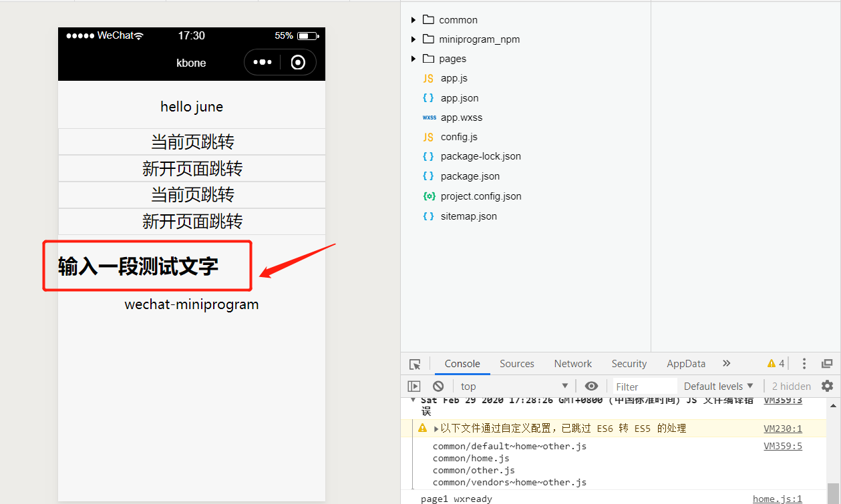Image resolution: width=841 pixels, height=504 pixels.
Task: Tap the mini program close circle icon
Action: click(299, 62)
